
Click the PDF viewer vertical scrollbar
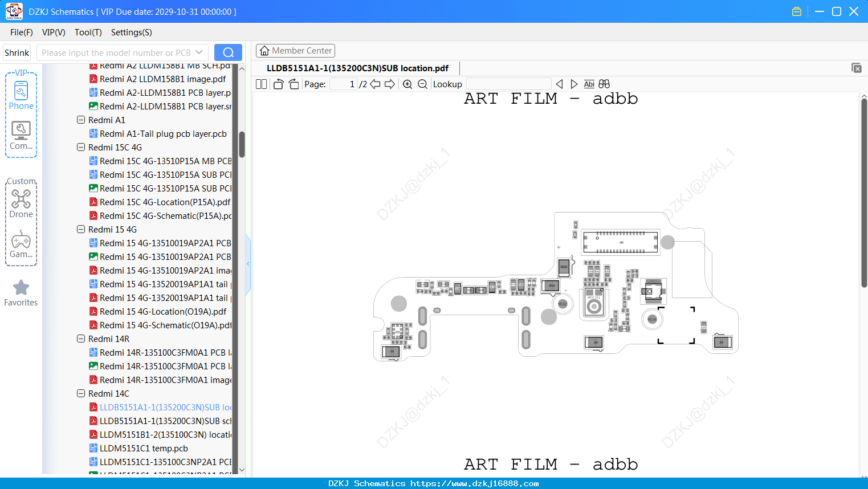pos(864,193)
